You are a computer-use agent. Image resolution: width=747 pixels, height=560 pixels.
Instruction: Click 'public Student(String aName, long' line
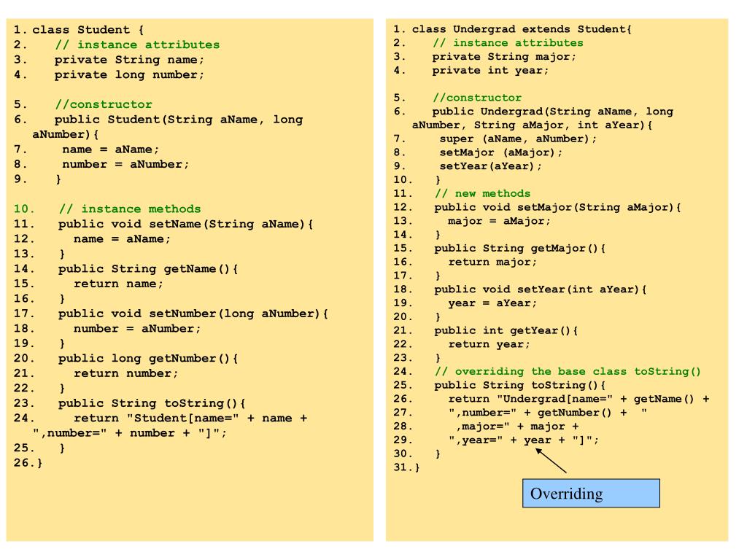(179, 120)
